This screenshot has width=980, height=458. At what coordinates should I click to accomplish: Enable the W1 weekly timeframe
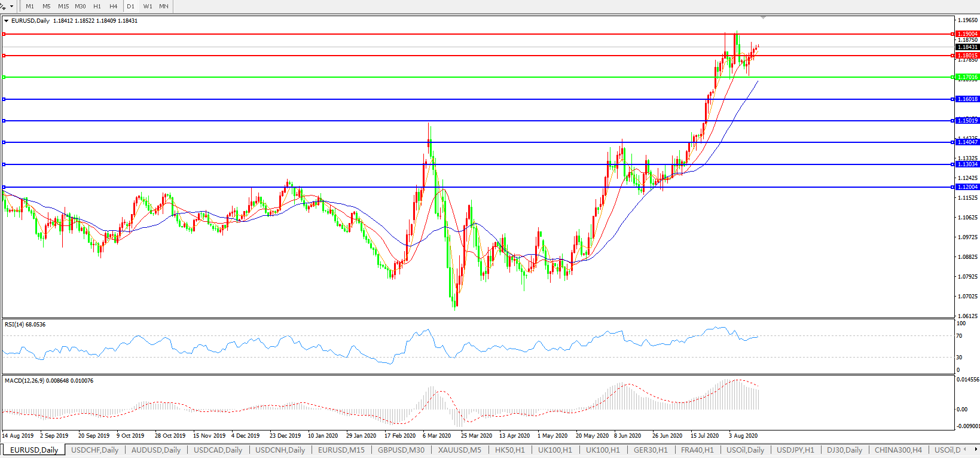[148, 7]
